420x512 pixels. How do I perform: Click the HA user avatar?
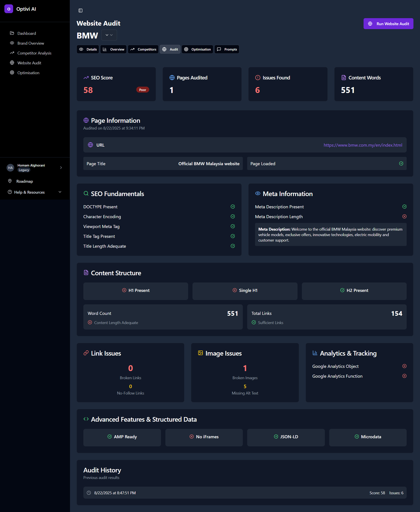pos(10,168)
